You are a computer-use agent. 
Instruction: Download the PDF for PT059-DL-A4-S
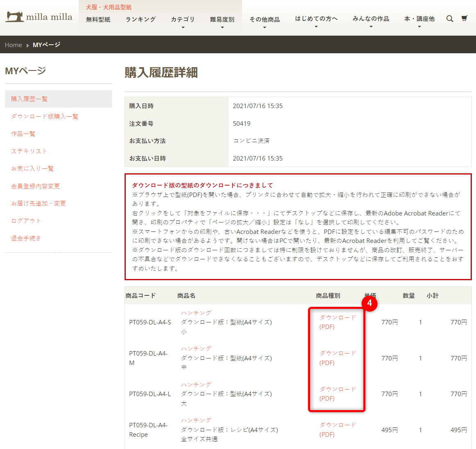point(338,322)
